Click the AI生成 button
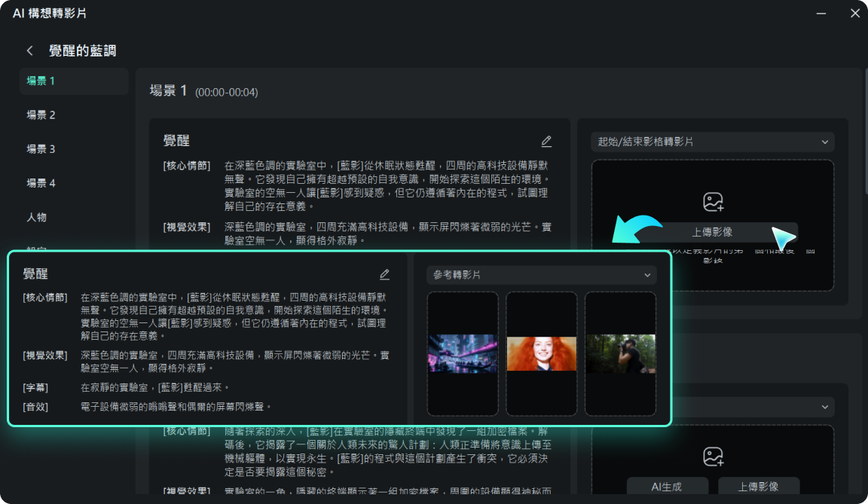 [667, 487]
